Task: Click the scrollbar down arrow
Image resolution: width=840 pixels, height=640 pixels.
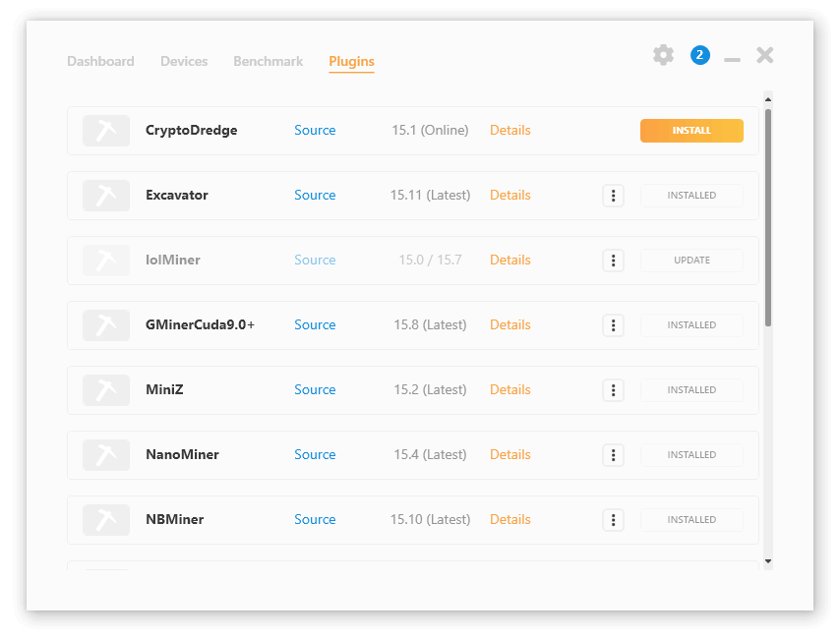Action: (768, 561)
